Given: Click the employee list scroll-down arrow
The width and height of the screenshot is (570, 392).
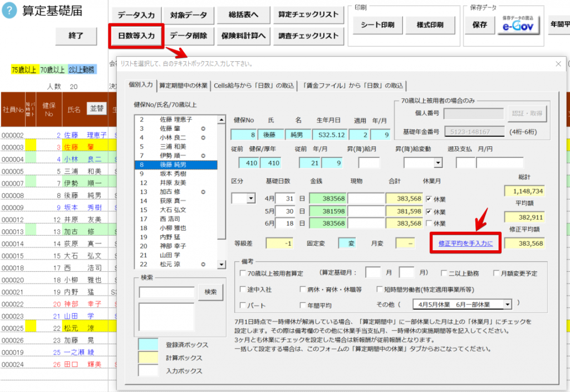Looking at the screenshot, I should click(222, 264).
